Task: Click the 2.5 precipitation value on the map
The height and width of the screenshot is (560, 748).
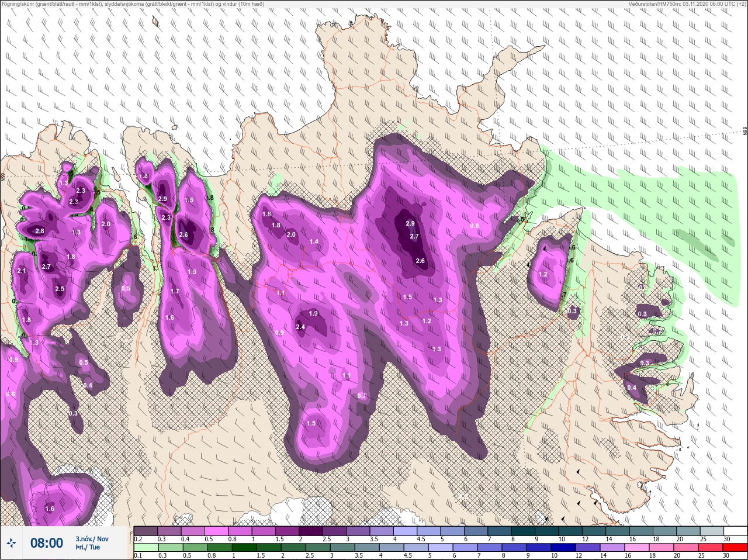Action: pyautogui.click(x=60, y=289)
